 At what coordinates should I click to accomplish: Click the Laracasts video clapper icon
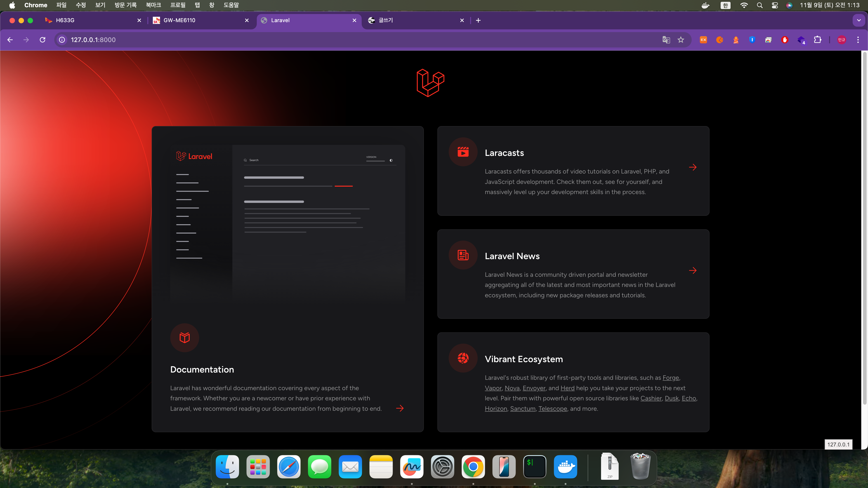[x=463, y=152]
